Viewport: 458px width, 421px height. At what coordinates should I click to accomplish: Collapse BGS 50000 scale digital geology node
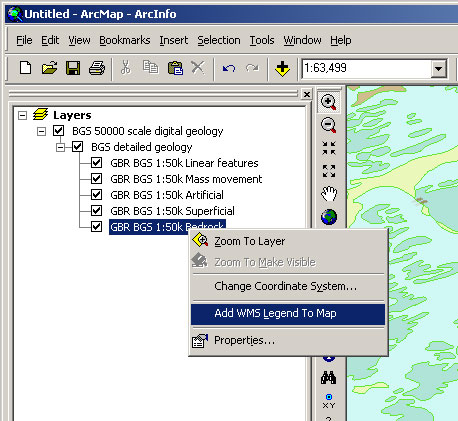pyautogui.click(x=41, y=131)
